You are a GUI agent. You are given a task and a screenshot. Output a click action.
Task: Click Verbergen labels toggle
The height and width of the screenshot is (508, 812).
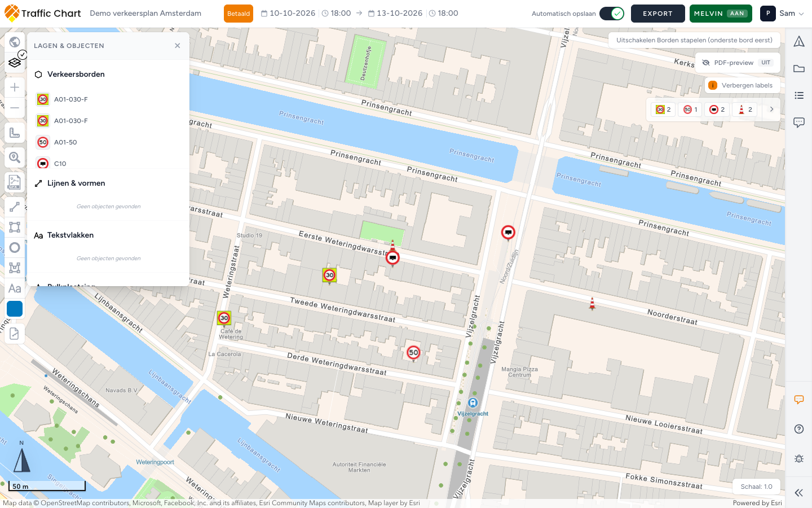point(742,85)
